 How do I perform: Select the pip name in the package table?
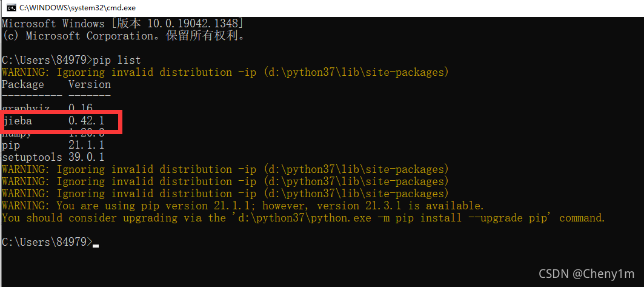11,145
